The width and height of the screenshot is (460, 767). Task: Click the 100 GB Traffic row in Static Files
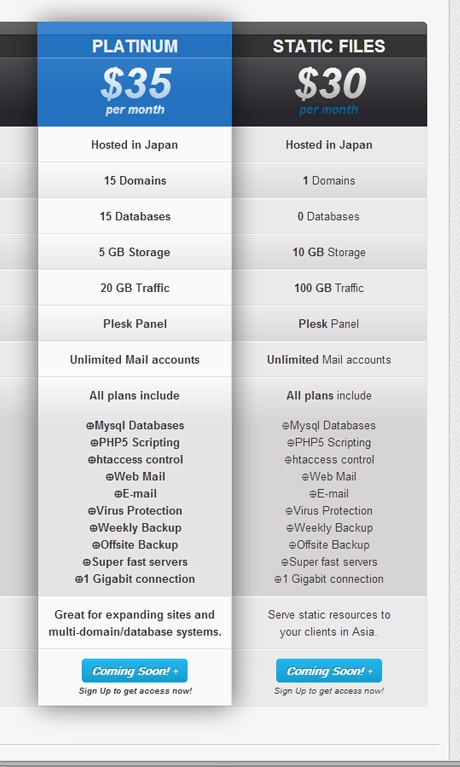329,288
